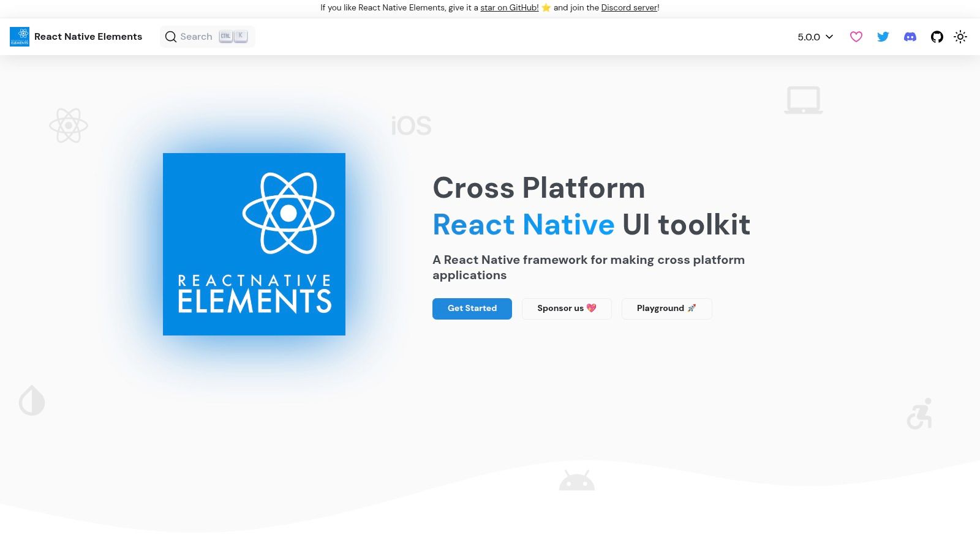
Task: Open the version 5.0.0 dropdown
Action: pyautogui.click(x=814, y=37)
